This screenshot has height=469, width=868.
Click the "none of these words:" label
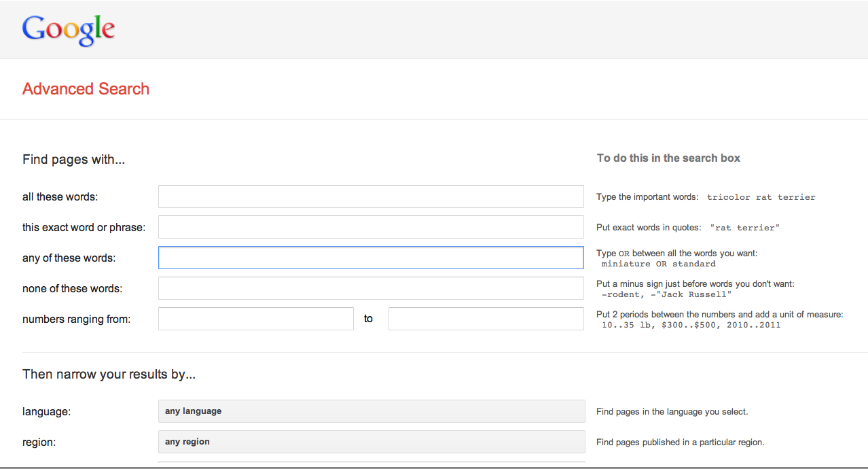(x=72, y=289)
